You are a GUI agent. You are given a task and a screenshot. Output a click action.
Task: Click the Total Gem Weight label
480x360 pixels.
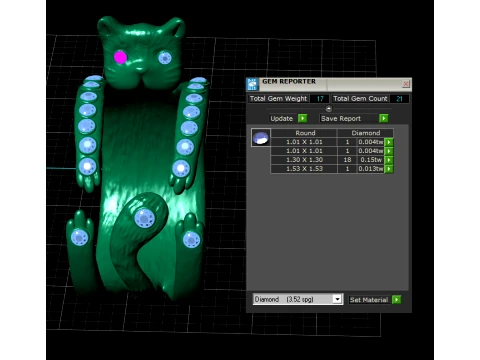tap(278, 99)
